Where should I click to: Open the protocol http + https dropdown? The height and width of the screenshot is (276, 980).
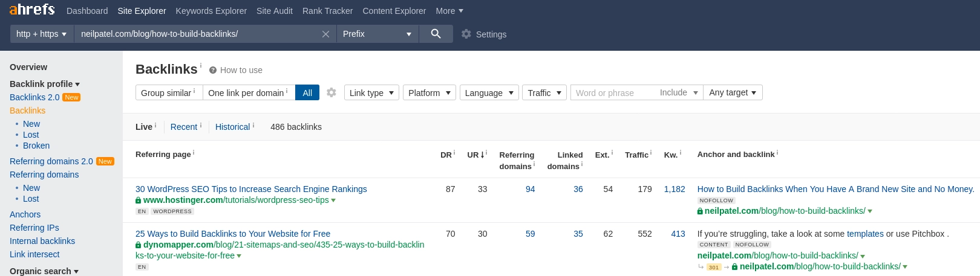(42, 34)
